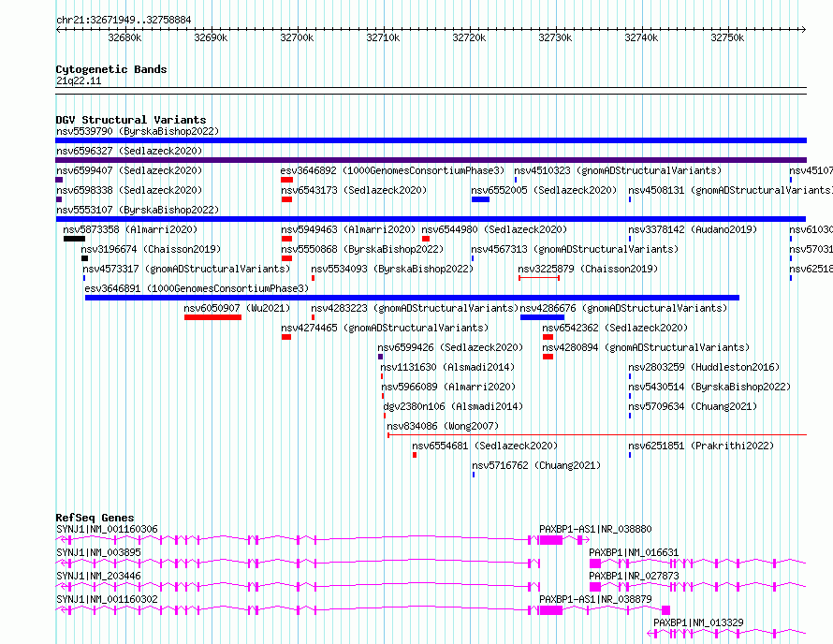Click the esv3646891 (1000GenomesConsortiumPhase3) label
833x644 pixels.
tap(197, 288)
